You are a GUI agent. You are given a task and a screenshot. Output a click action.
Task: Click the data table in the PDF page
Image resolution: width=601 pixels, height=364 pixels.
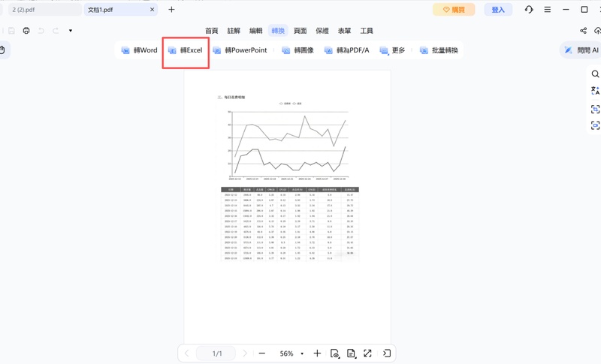click(290, 224)
